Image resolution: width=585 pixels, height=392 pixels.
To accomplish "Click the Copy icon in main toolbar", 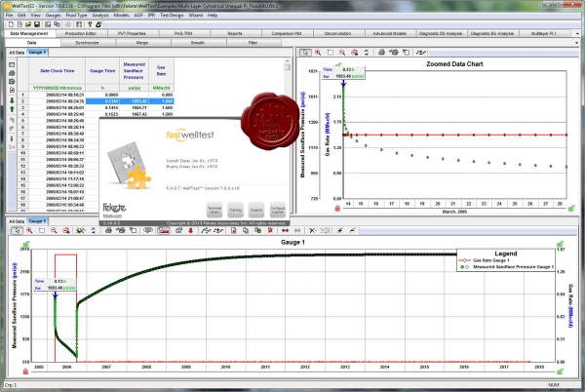I will (57, 24).
